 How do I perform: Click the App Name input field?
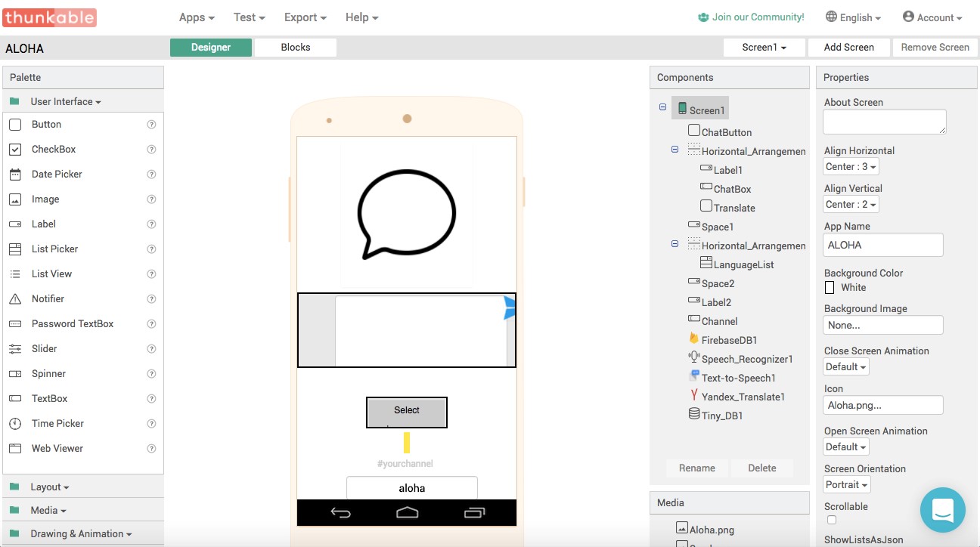[x=882, y=245]
